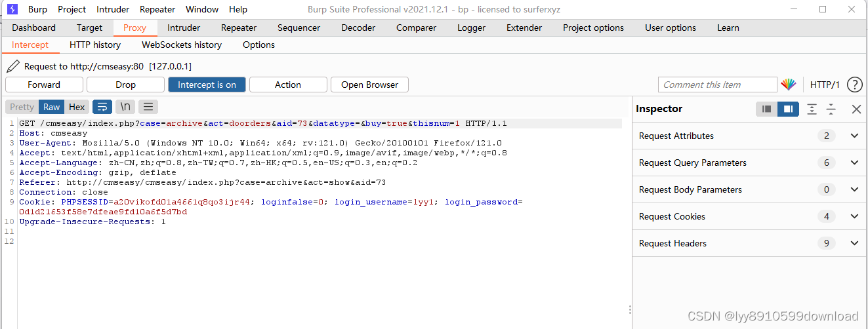868x329 pixels.
Task: Switch Inspector to single-column layout
Action: [x=766, y=109]
